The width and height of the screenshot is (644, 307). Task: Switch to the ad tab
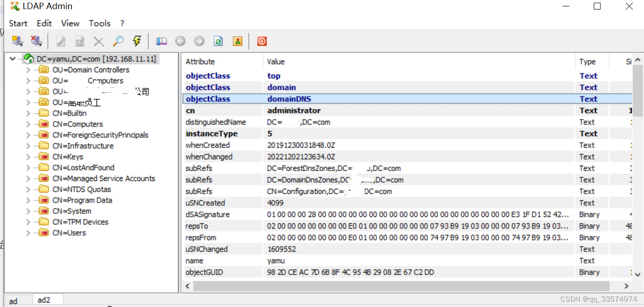[18, 300]
